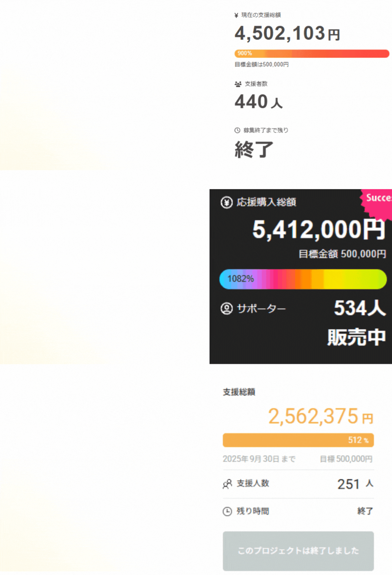Click the 251 人 supporter count

355,484
